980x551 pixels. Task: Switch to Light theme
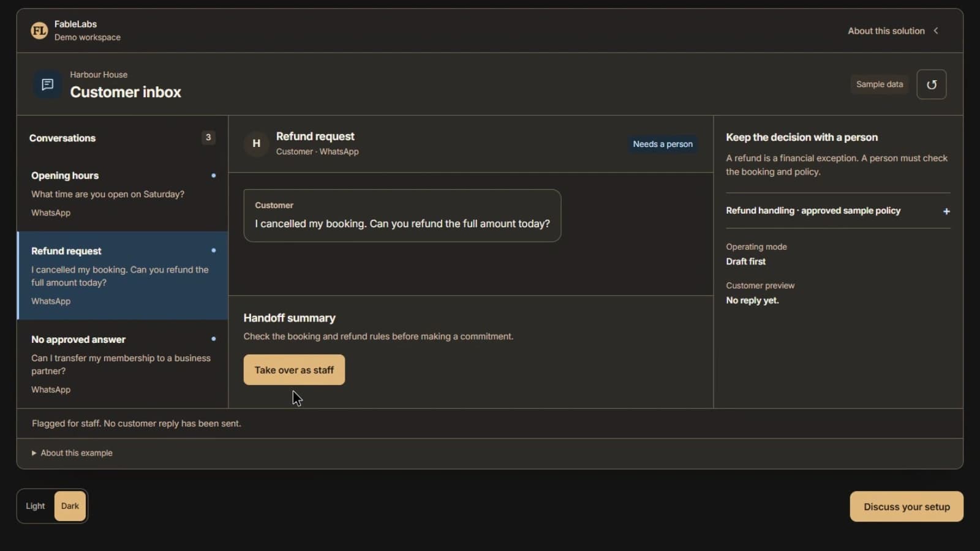click(x=36, y=506)
